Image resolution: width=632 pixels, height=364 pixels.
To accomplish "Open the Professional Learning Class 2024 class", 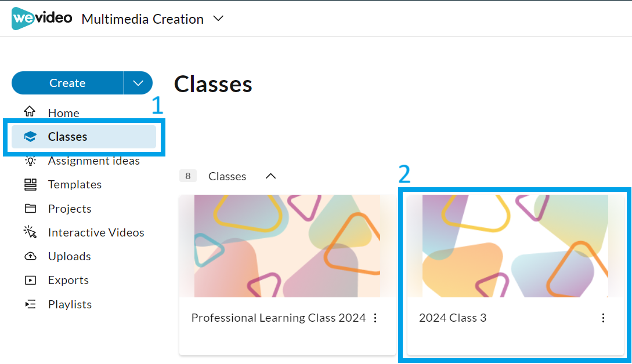I will pos(279,318).
